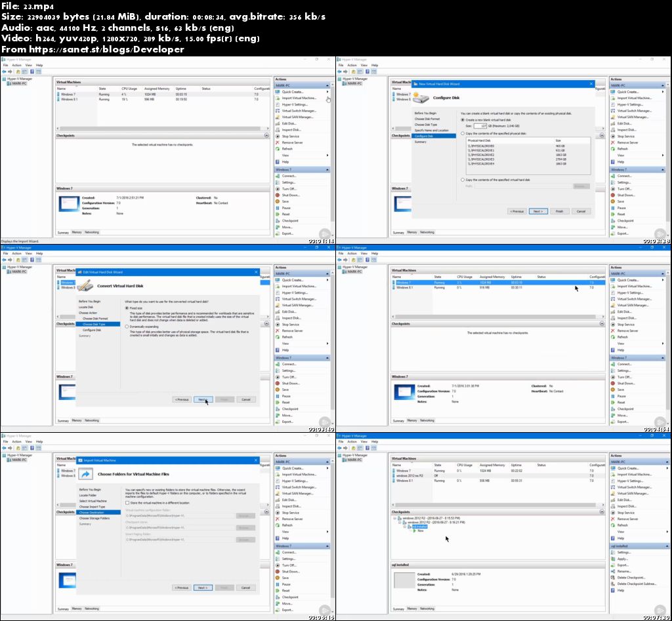
Task: Click Connect action in Edit Virtual Hard Disk frame
Action: 289,364
